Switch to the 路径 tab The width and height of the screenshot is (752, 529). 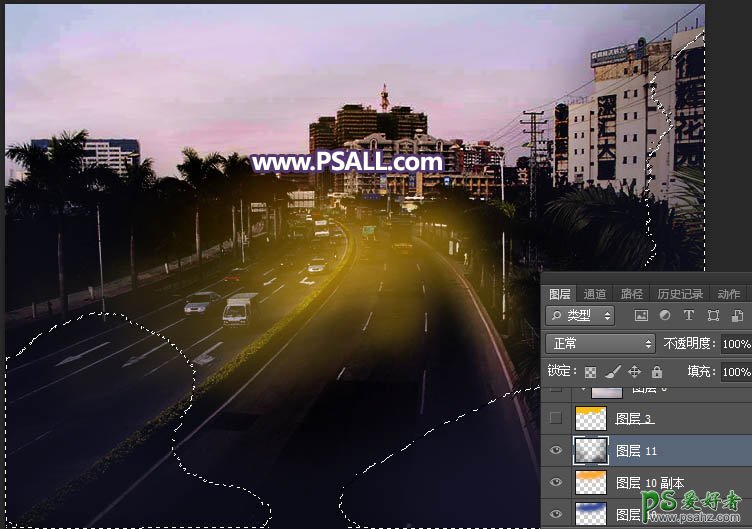tap(632, 293)
